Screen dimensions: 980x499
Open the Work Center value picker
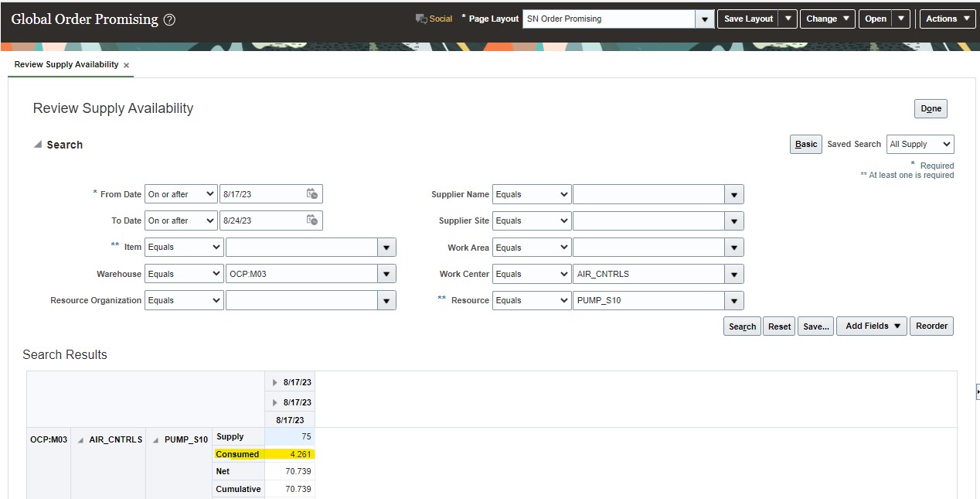coord(733,273)
